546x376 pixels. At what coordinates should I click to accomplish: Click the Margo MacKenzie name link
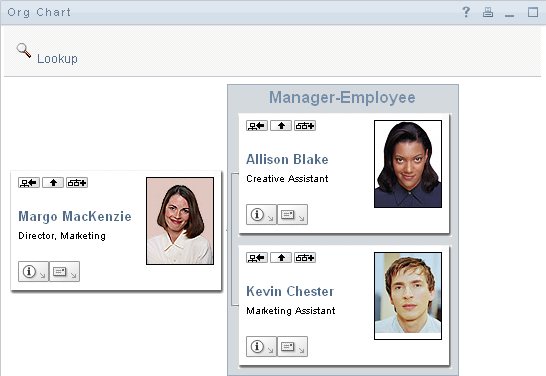tap(75, 217)
